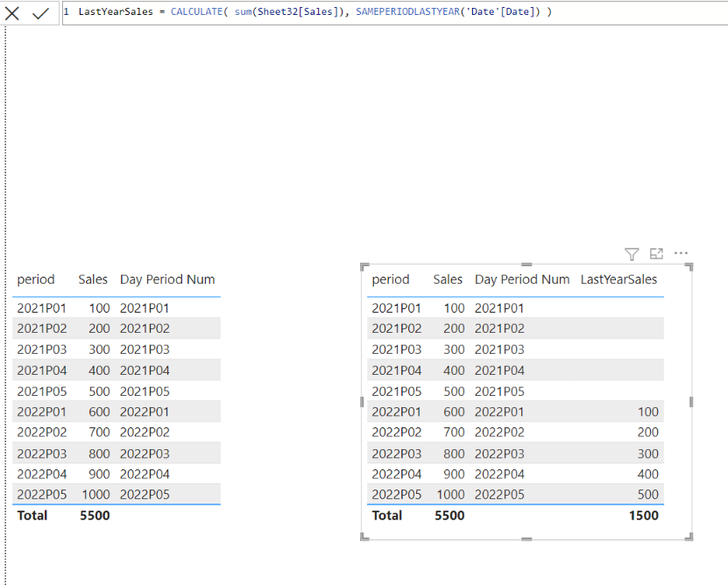728x585 pixels.
Task: Click the Sales total 5500 in right table
Action: pyautogui.click(x=449, y=515)
